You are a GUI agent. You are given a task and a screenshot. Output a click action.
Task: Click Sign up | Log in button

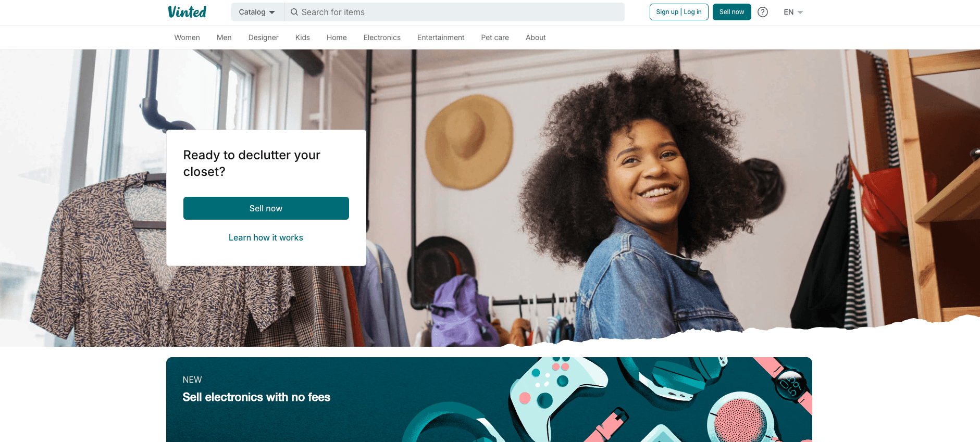click(679, 12)
